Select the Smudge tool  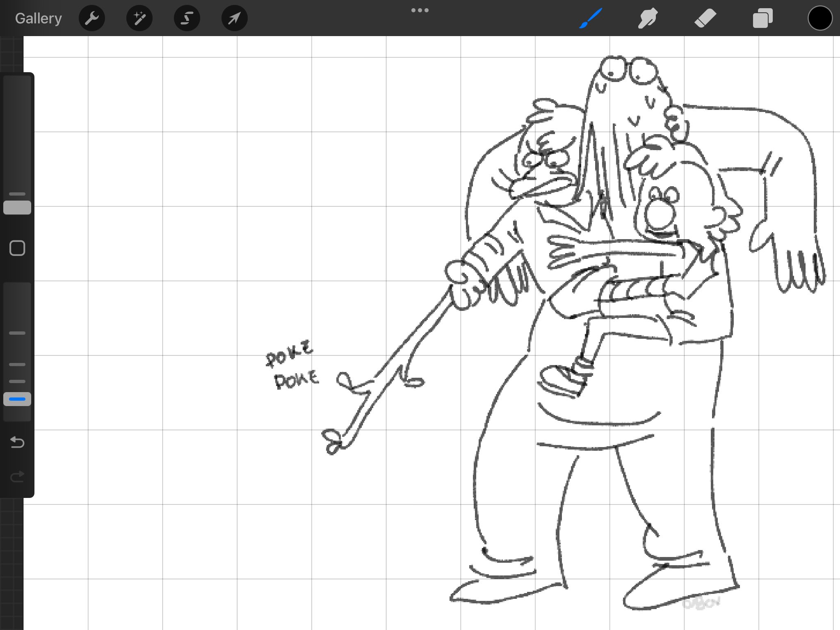648,18
